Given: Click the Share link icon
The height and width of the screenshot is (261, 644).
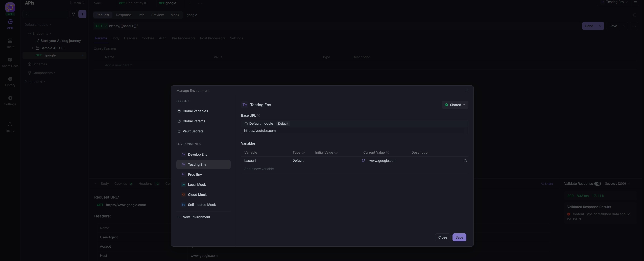Looking at the screenshot, I should click(x=542, y=184).
